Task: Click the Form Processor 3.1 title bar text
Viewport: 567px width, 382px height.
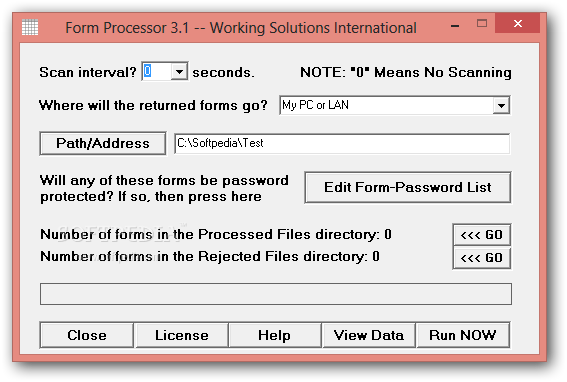Action: pos(241,28)
